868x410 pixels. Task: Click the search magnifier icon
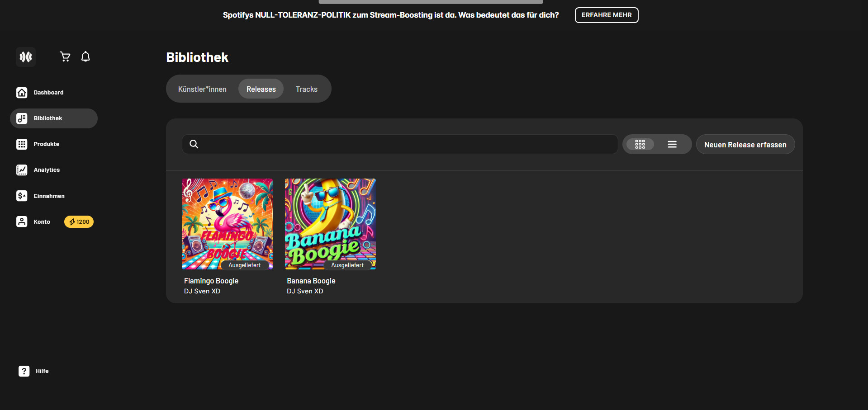pyautogui.click(x=194, y=144)
